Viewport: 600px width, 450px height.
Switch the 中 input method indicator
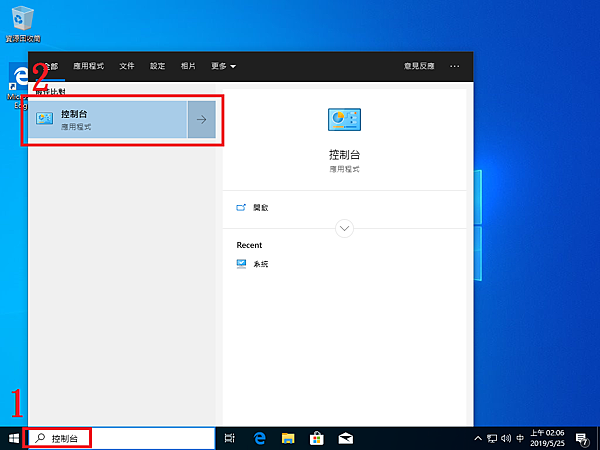[520, 438]
